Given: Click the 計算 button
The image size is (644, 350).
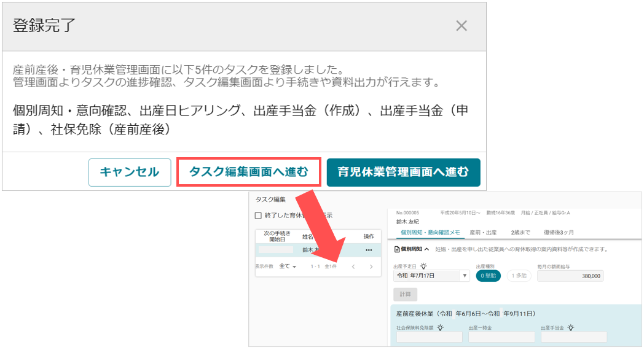Looking at the screenshot, I should pyautogui.click(x=406, y=294).
